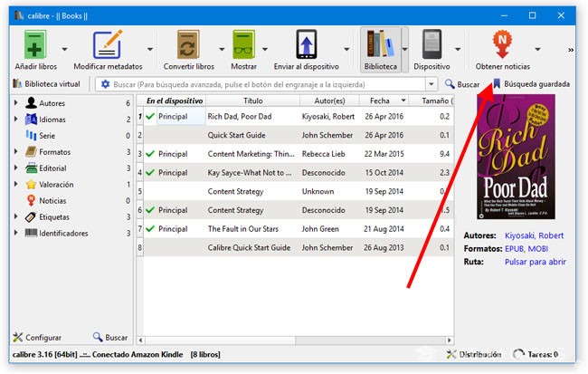Expand the toolbar overflow chevron
The image size is (588, 374).
[x=570, y=50]
